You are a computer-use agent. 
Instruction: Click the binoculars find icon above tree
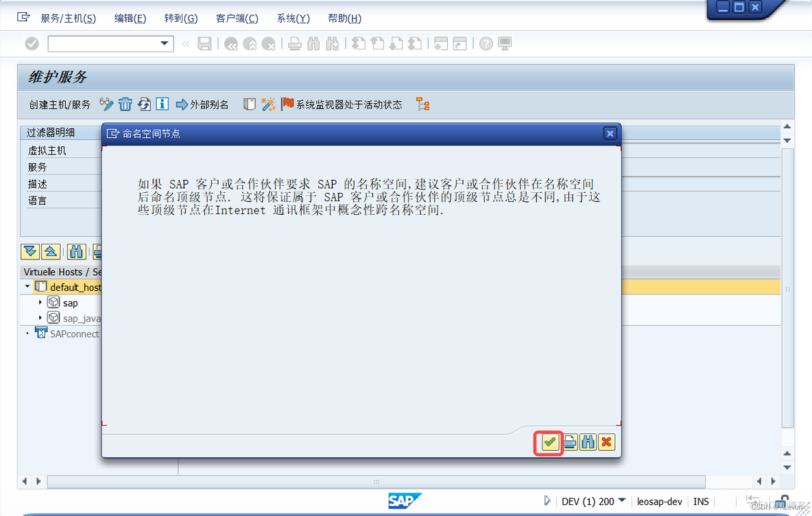tap(76, 252)
